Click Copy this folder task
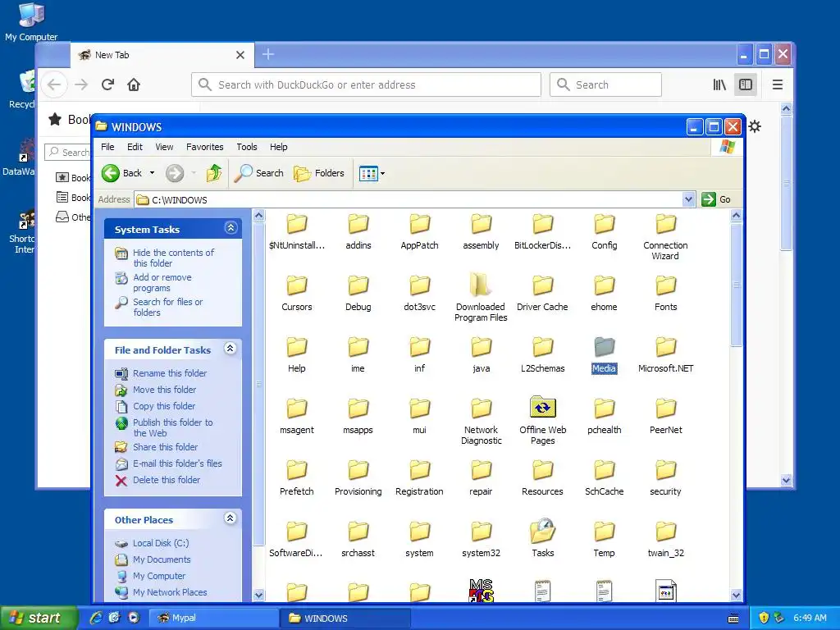 coord(163,406)
